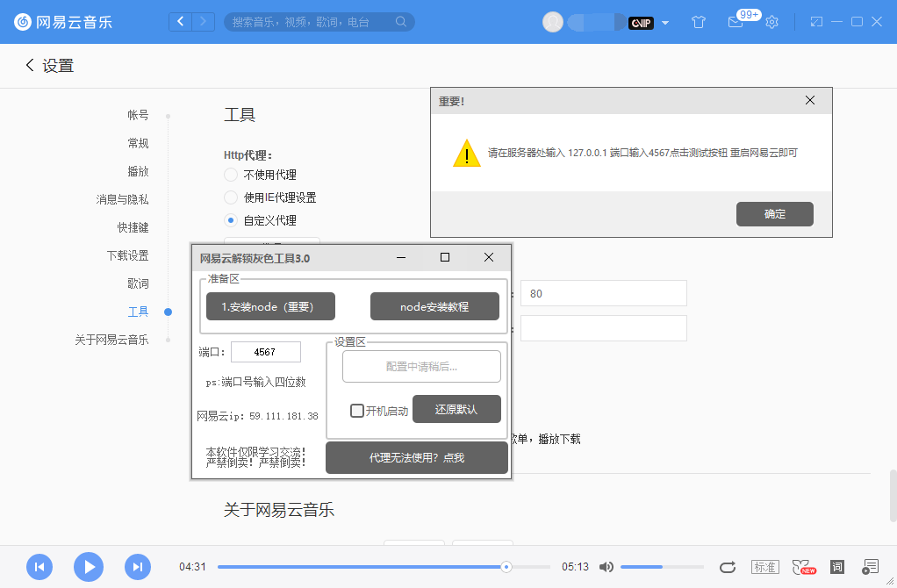Open the playlist queue icon bottom right
897x588 pixels.
[x=870, y=567]
